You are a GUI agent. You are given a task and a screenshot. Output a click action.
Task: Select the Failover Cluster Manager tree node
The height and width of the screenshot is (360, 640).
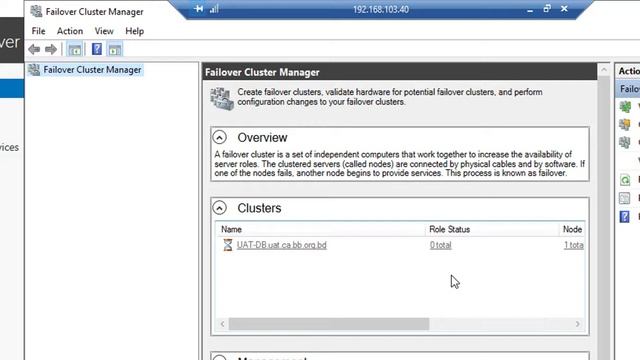click(92, 70)
